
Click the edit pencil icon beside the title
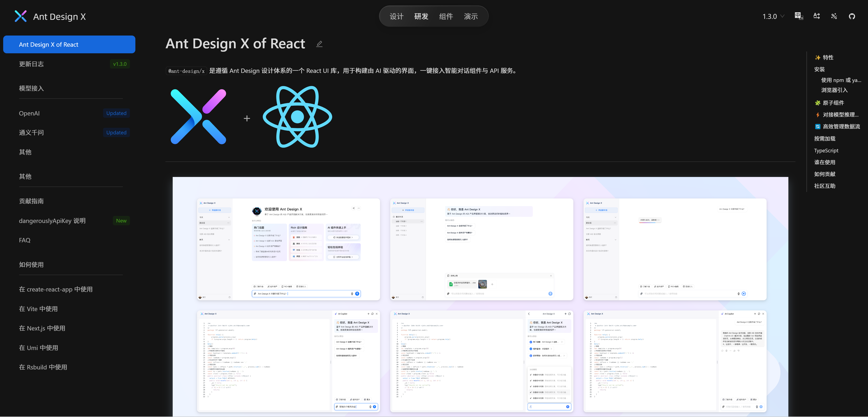pyautogui.click(x=319, y=44)
